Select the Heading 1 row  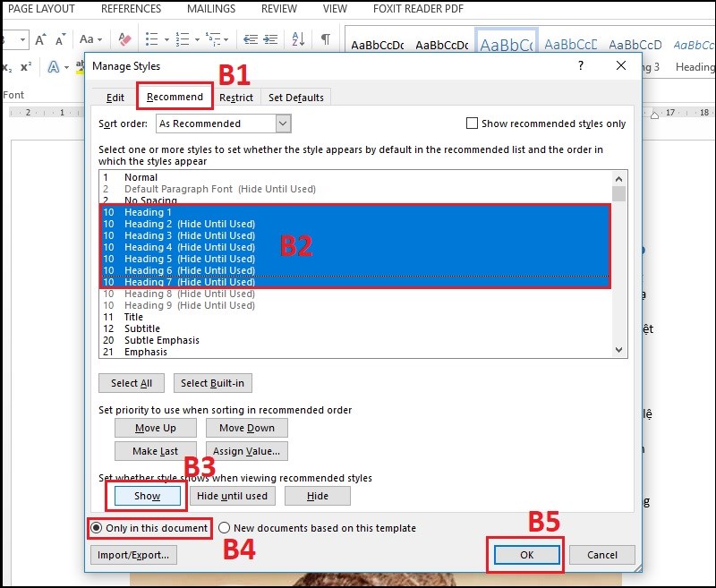[x=355, y=212]
